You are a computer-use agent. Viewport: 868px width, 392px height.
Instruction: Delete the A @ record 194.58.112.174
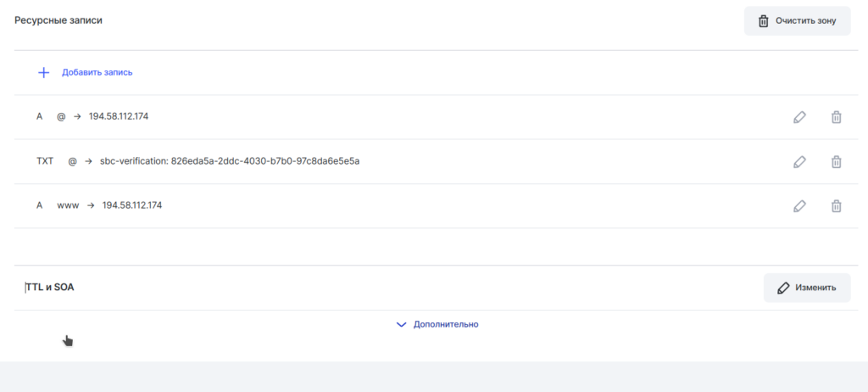pyautogui.click(x=836, y=117)
